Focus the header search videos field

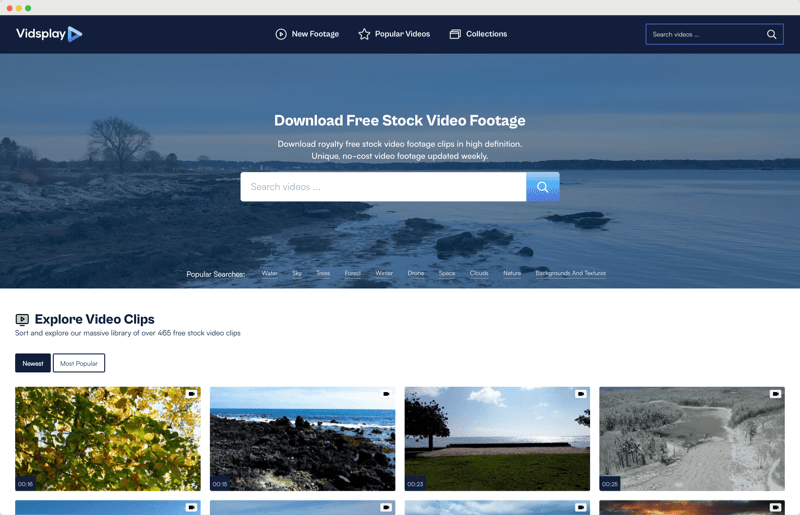(x=704, y=34)
